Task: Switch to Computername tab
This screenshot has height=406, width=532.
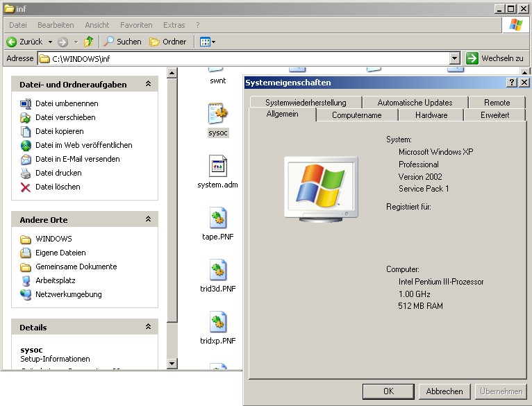Action: click(356, 115)
